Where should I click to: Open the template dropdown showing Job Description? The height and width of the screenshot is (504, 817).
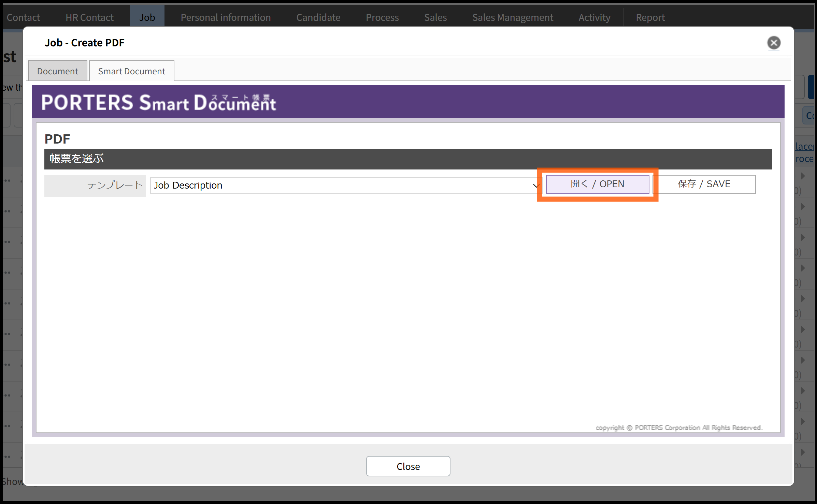click(x=346, y=185)
